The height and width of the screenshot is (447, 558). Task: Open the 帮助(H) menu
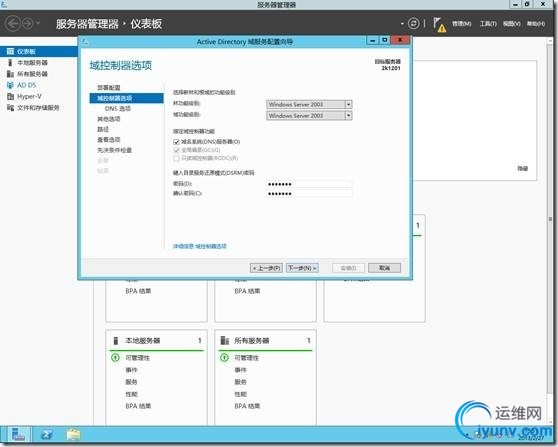tap(536, 24)
